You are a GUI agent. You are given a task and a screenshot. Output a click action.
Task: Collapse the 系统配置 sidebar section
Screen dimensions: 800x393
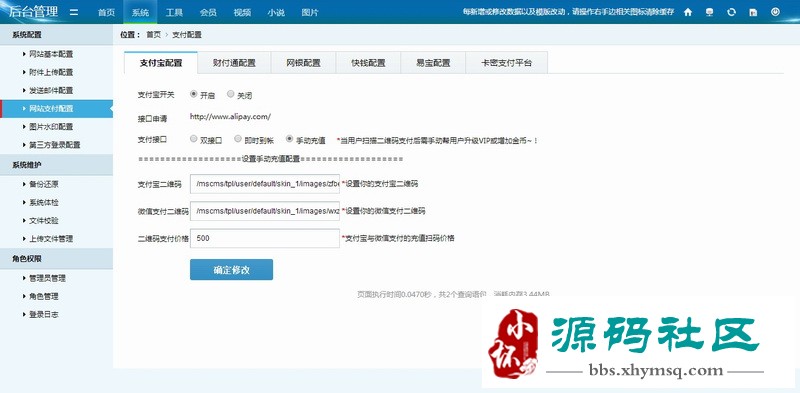tap(56, 35)
